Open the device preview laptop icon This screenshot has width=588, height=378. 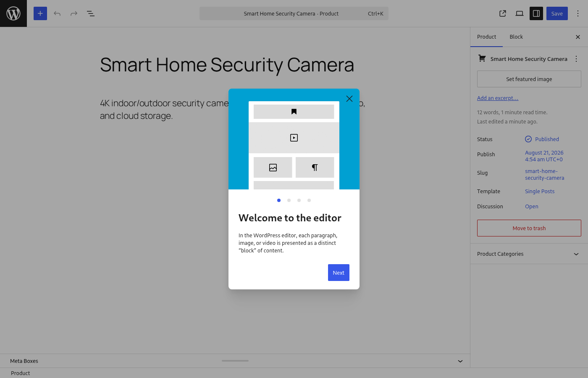pyautogui.click(x=520, y=13)
